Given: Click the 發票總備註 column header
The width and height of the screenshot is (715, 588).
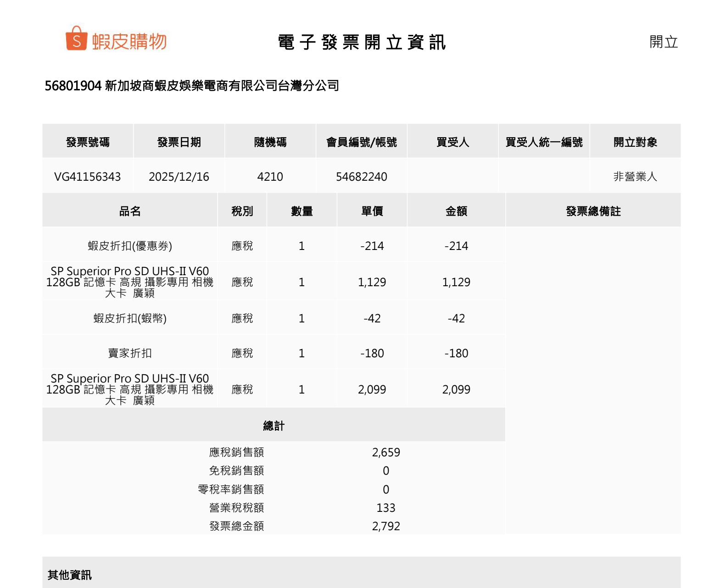Looking at the screenshot, I should pyautogui.click(x=593, y=211).
